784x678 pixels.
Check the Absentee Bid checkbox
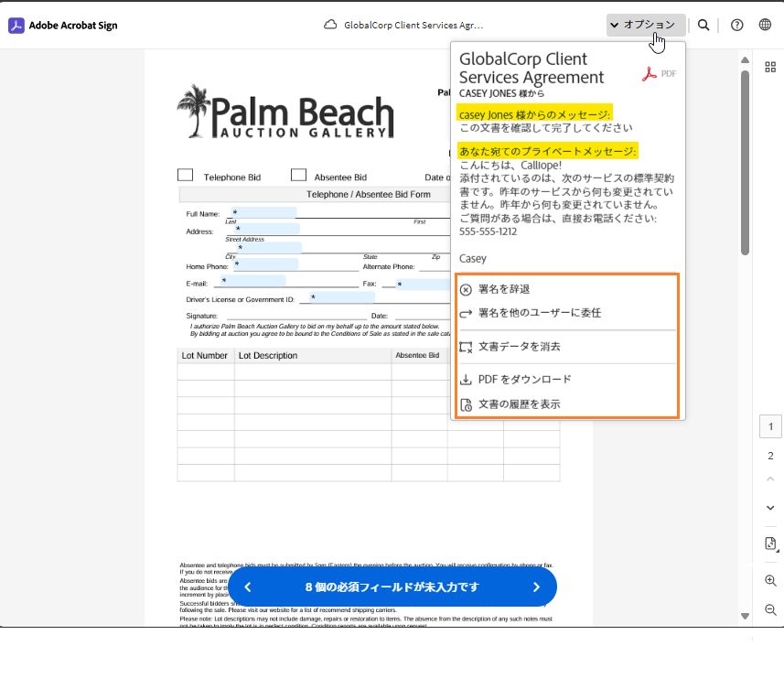[x=298, y=175]
